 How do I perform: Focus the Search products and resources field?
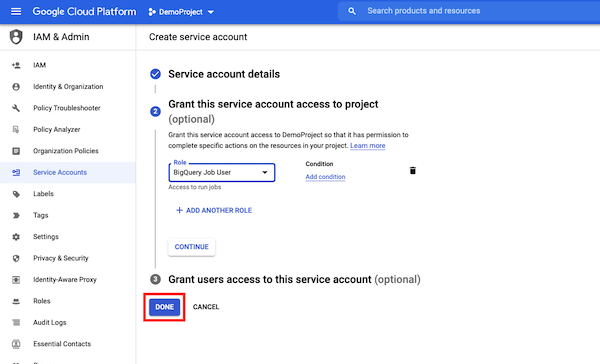point(469,11)
